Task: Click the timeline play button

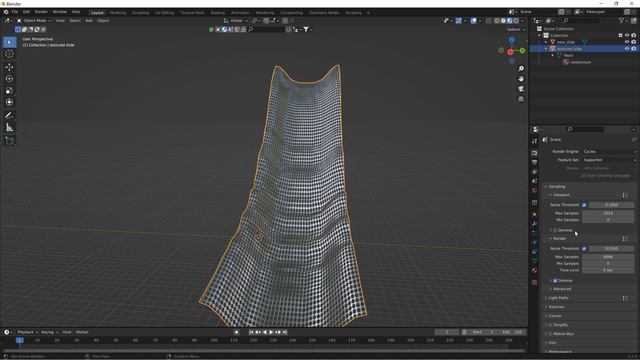Action: (x=271, y=332)
